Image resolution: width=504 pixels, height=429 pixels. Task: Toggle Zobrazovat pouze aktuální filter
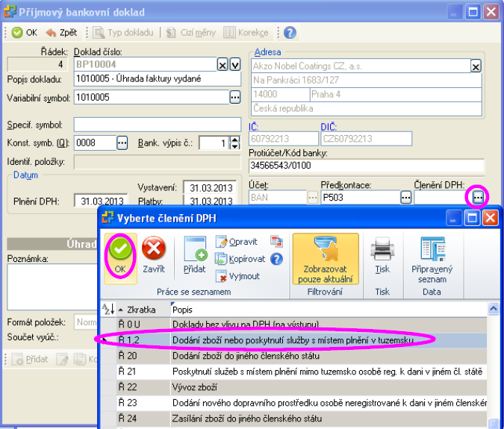point(326,259)
